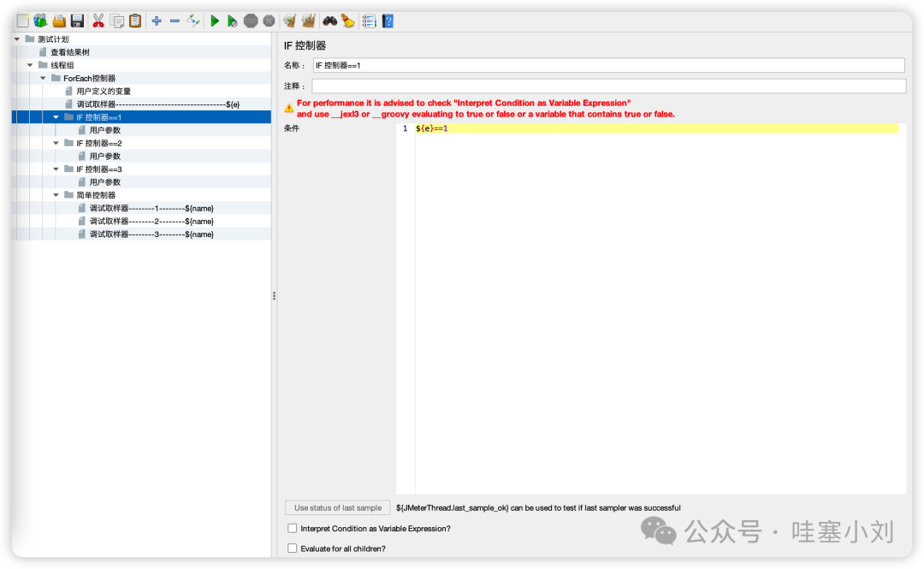Collapse the IF 控制器==1 node
This screenshot has width=924, height=569.
point(56,116)
